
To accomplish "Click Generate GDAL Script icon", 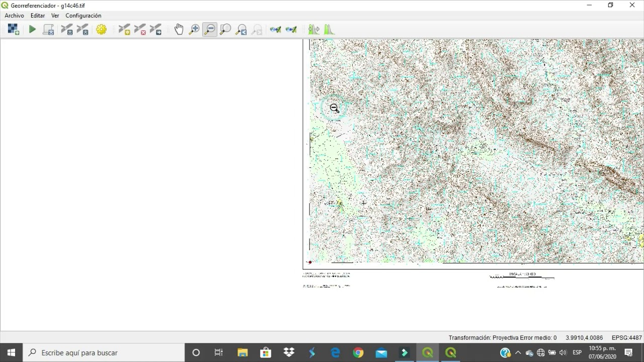I will [x=48, y=30].
